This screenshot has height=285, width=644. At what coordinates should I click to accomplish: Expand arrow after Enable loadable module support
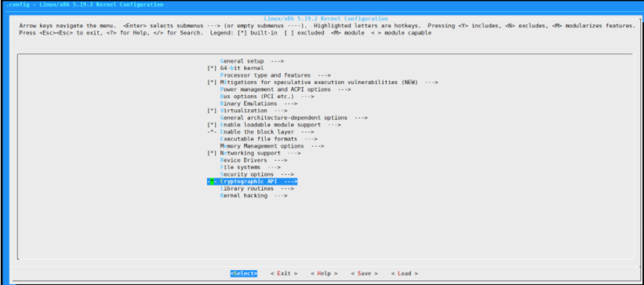[334, 125]
